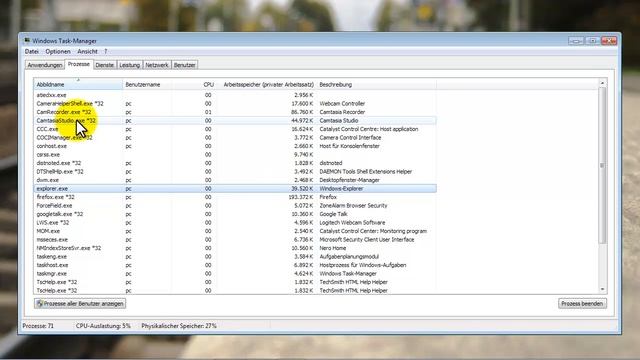Click Prozesse: 71 in status bar
The image size is (640, 360).
point(38,326)
